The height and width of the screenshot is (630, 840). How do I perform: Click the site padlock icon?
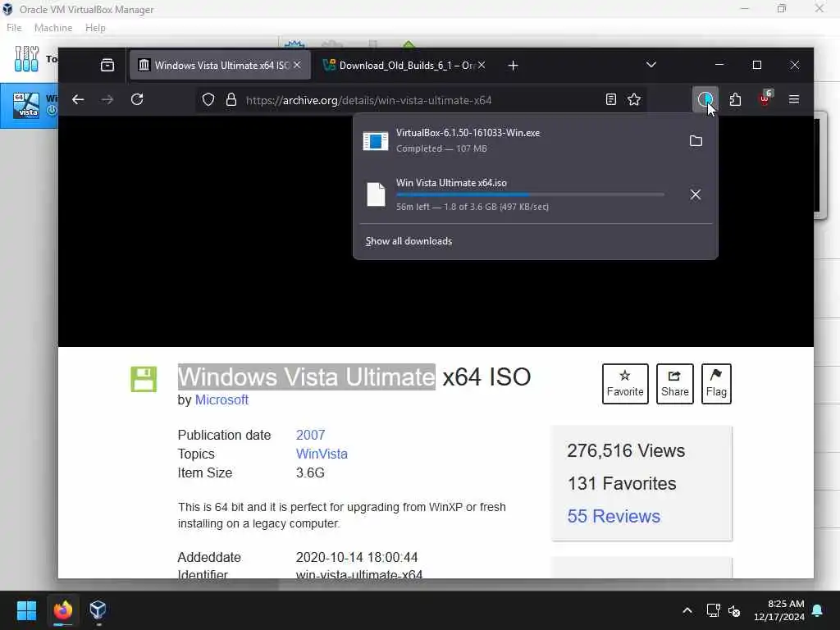coord(231,99)
